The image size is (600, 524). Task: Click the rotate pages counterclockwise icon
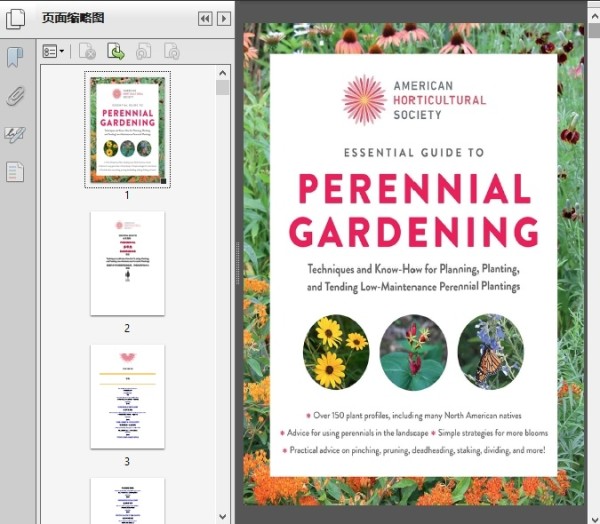coord(143,51)
